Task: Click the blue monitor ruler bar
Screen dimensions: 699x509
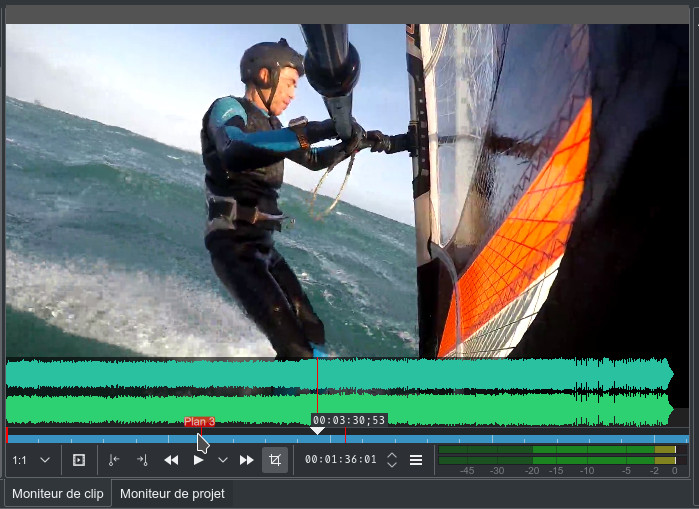Action: pyautogui.click(x=348, y=439)
